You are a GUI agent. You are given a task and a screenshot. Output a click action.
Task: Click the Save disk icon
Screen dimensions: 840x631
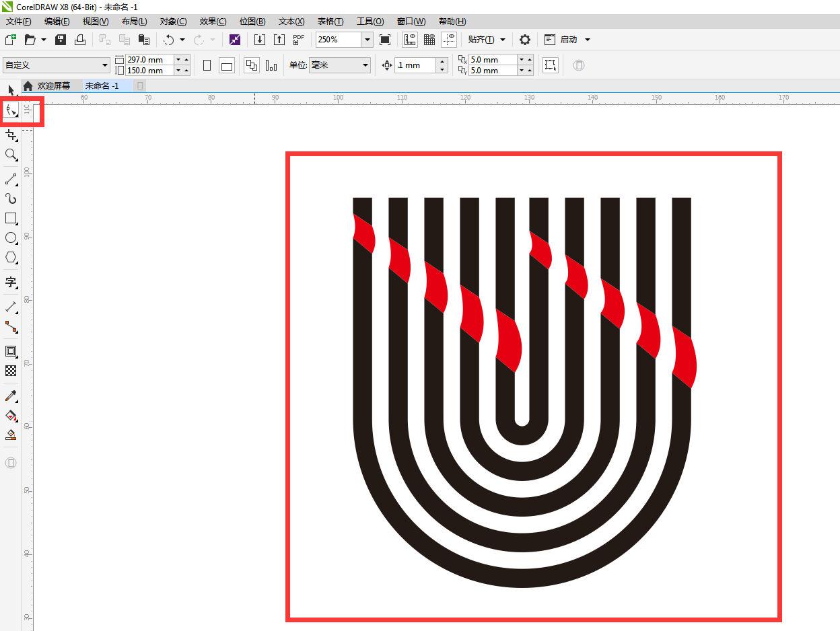pos(61,40)
